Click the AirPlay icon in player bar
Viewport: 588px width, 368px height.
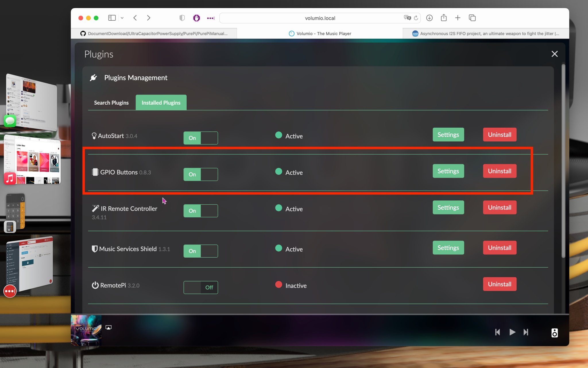click(x=109, y=327)
